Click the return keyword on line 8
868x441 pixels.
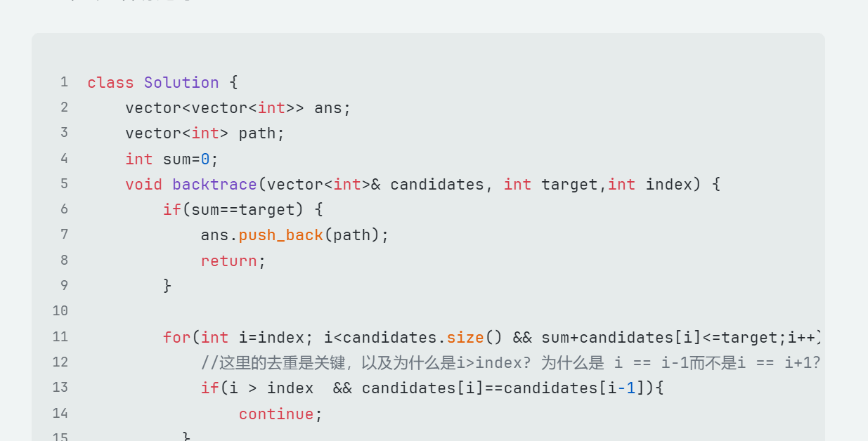(x=228, y=261)
